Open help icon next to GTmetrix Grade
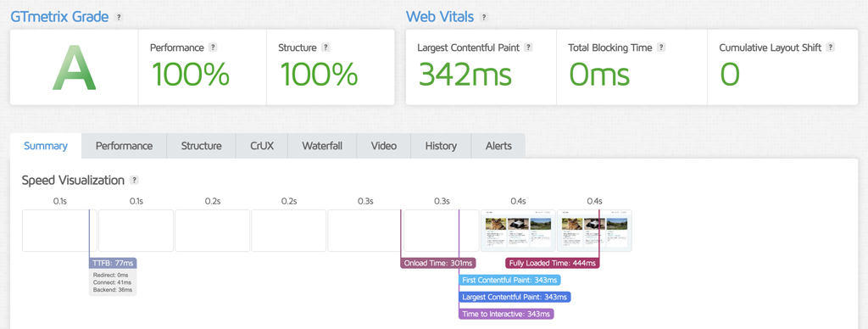868x329 pixels. pyautogui.click(x=118, y=17)
